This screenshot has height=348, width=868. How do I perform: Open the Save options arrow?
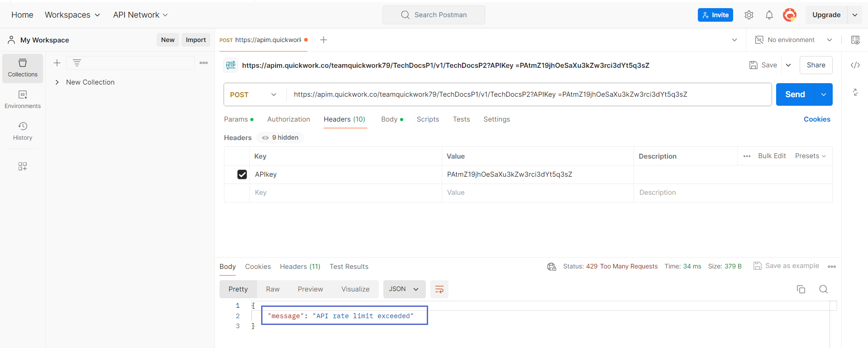(x=788, y=65)
